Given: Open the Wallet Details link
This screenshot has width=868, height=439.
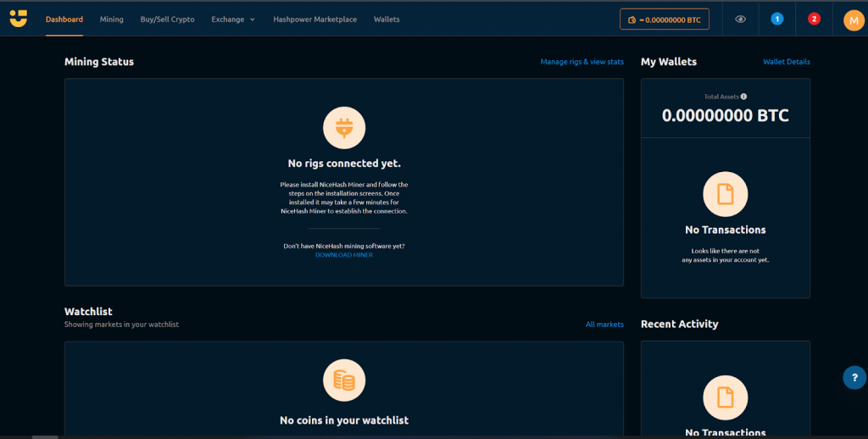Looking at the screenshot, I should (786, 62).
